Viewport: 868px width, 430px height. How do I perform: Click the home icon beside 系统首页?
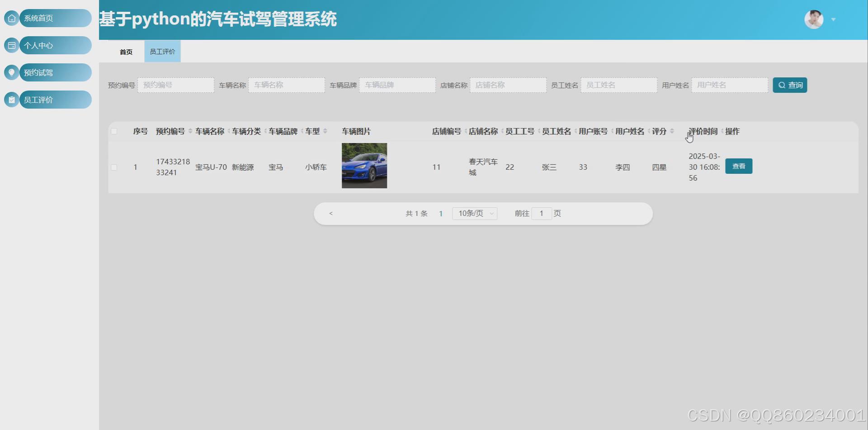pos(12,18)
